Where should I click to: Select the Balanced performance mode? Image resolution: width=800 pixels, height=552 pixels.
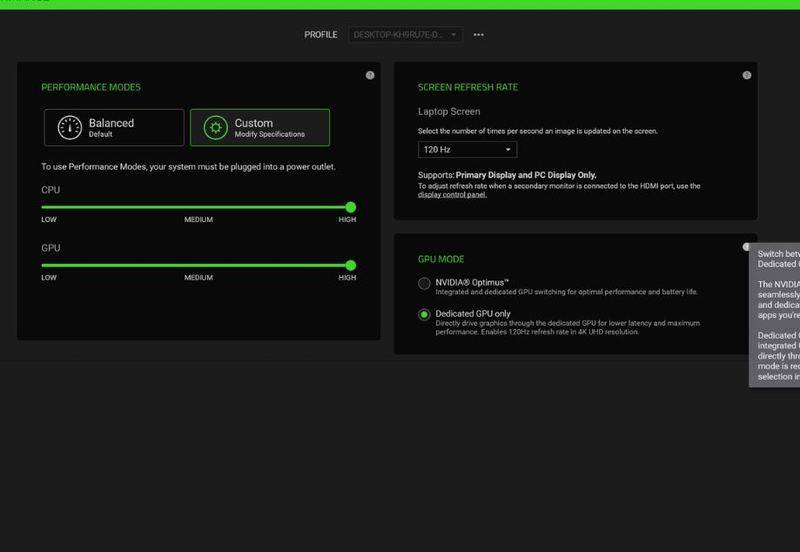(x=114, y=128)
